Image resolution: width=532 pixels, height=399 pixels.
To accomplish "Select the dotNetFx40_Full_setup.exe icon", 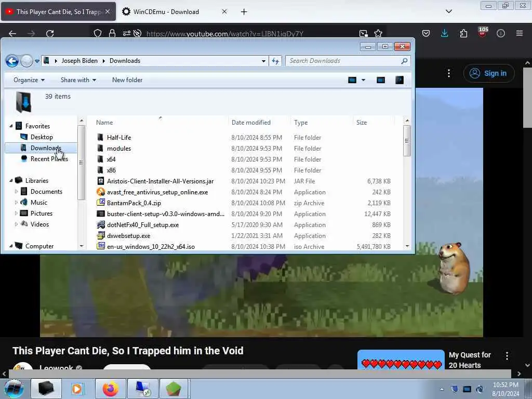I will (100, 224).
